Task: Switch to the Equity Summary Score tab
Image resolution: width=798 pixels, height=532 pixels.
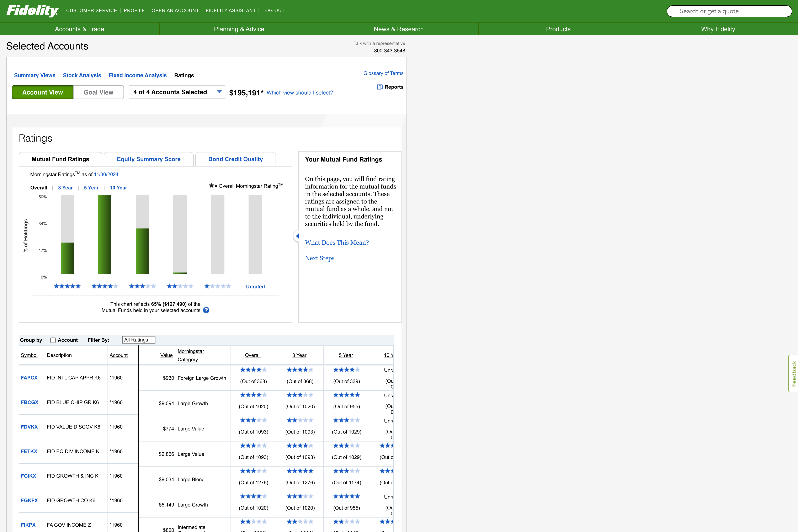Action: tap(149, 159)
